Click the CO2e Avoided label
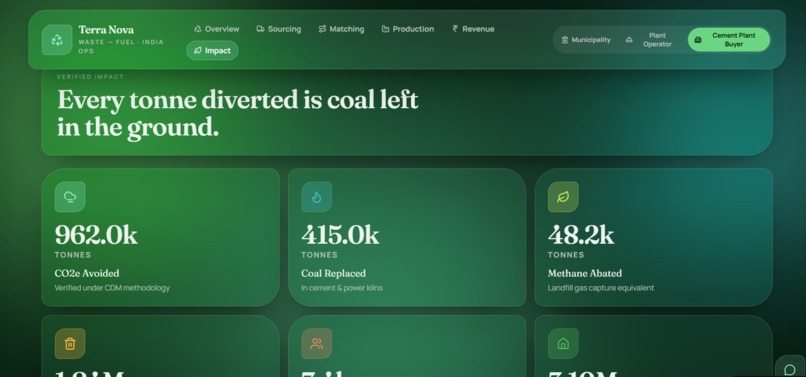 click(x=87, y=273)
